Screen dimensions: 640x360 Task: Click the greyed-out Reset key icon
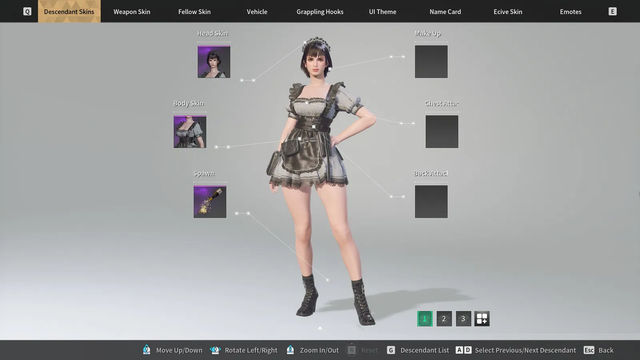(351, 350)
